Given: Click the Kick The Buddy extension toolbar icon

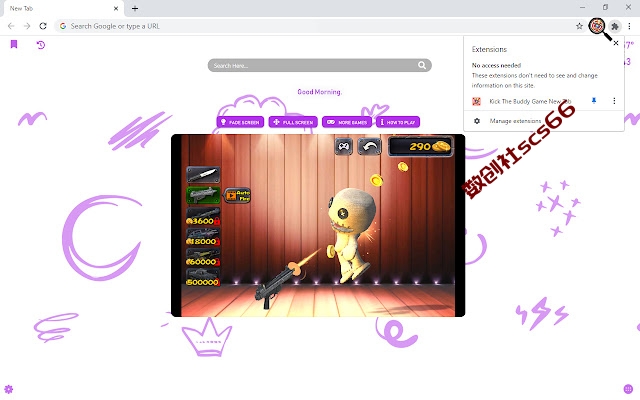Looking at the screenshot, I should pos(597,26).
